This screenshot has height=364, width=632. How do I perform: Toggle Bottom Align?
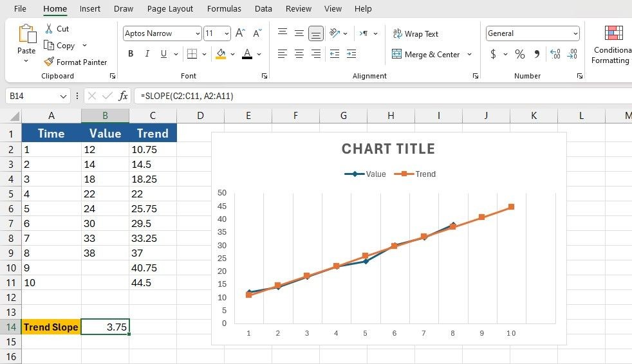tap(316, 33)
